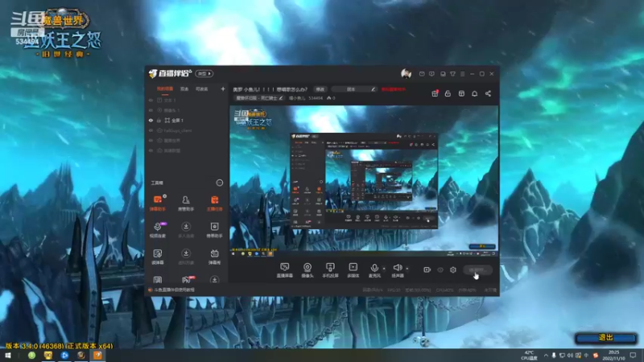This screenshot has width=644, height=362.
Task: Click the 修改 button beside stream title
Action: point(320,89)
